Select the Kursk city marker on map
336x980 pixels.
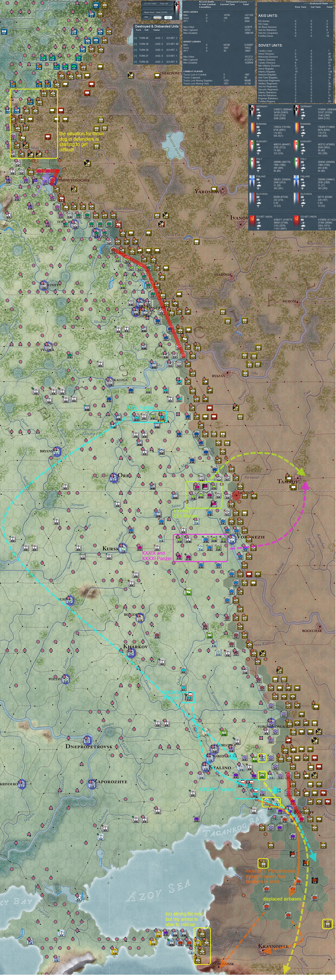[122, 548]
